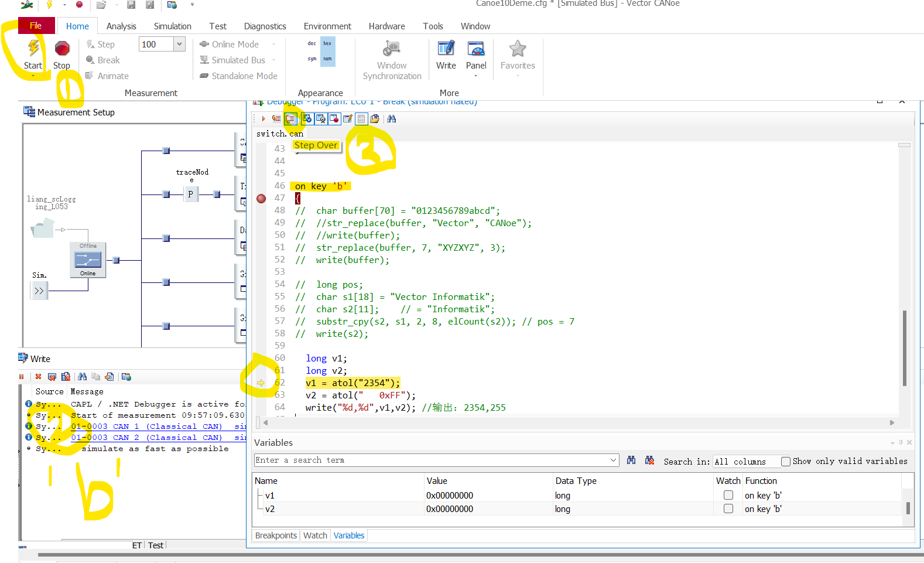Select hex number display in Appearance

pyautogui.click(x=327, y=43)
